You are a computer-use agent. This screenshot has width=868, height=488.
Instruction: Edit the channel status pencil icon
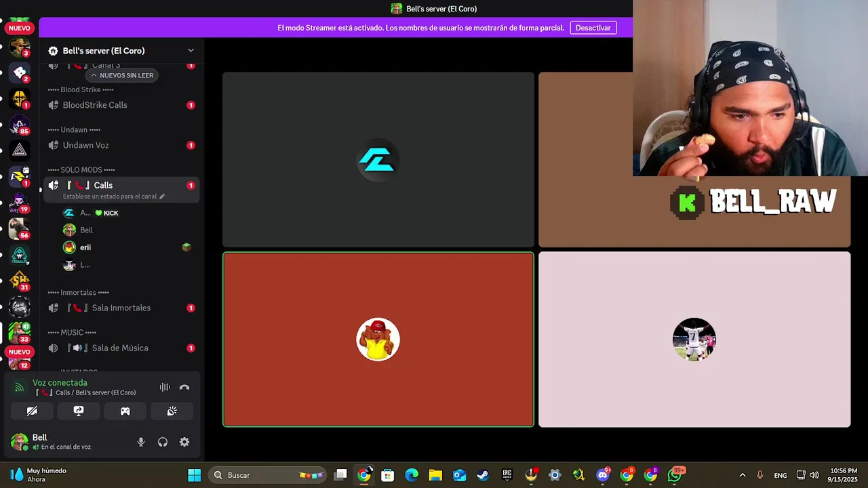point(162,197)
